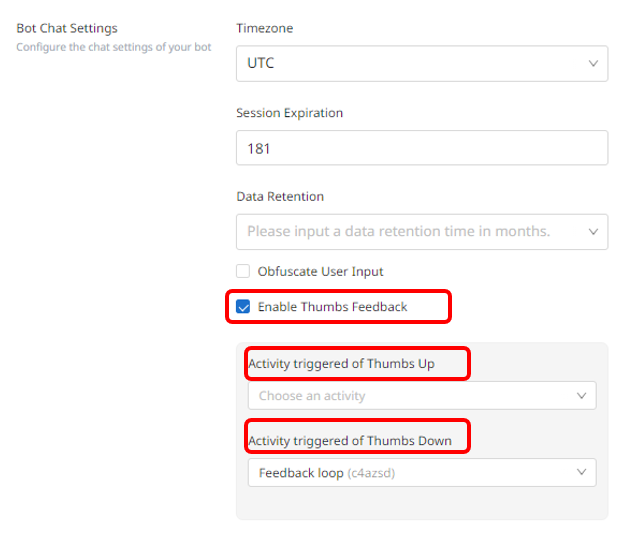
Task: Enable the Obfuscate User Input checkbox
Action: (x=243, y=271)
